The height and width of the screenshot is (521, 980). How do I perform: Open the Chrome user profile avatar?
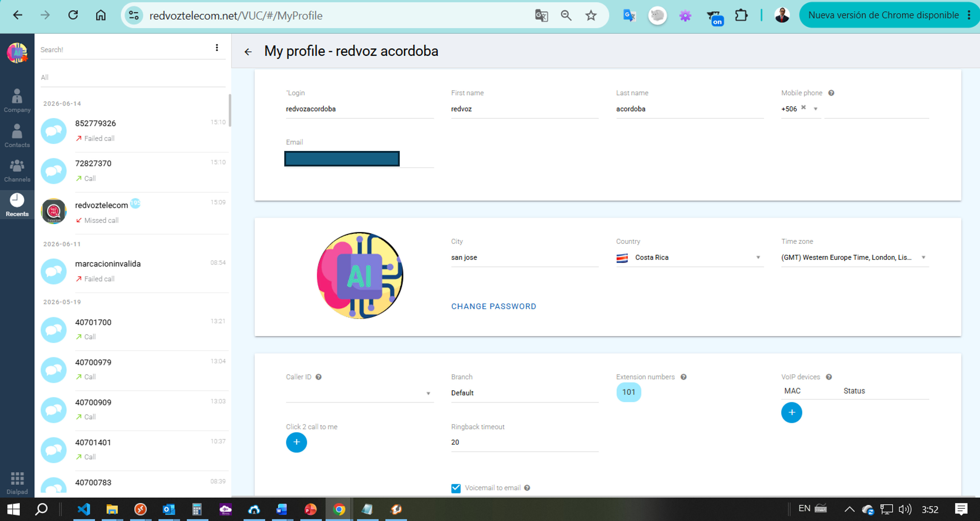pyautogui.click(x=782, y=16)
